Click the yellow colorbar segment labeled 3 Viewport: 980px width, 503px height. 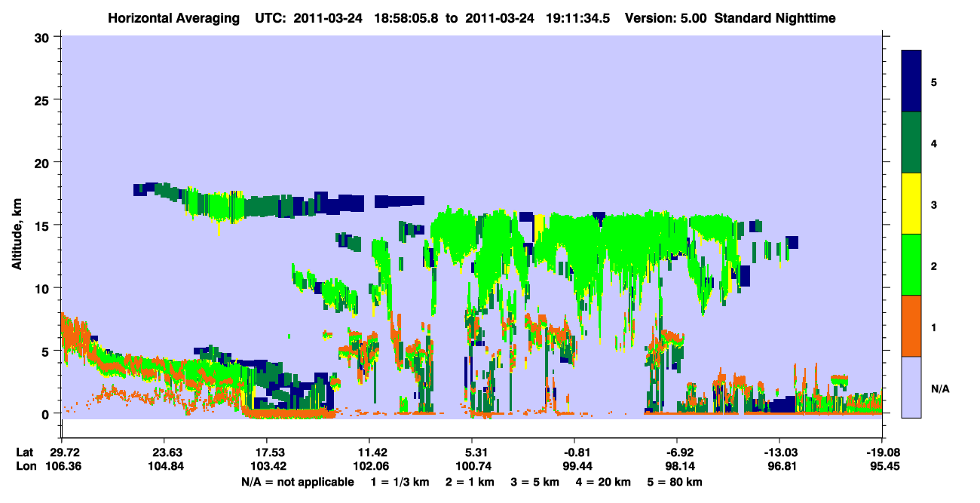(911, 204)
